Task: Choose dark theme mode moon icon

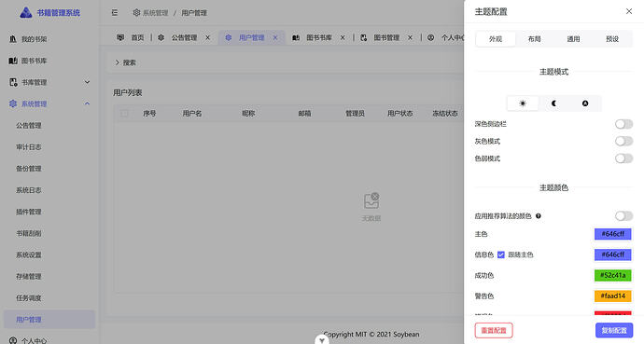Action: point(553,103)
